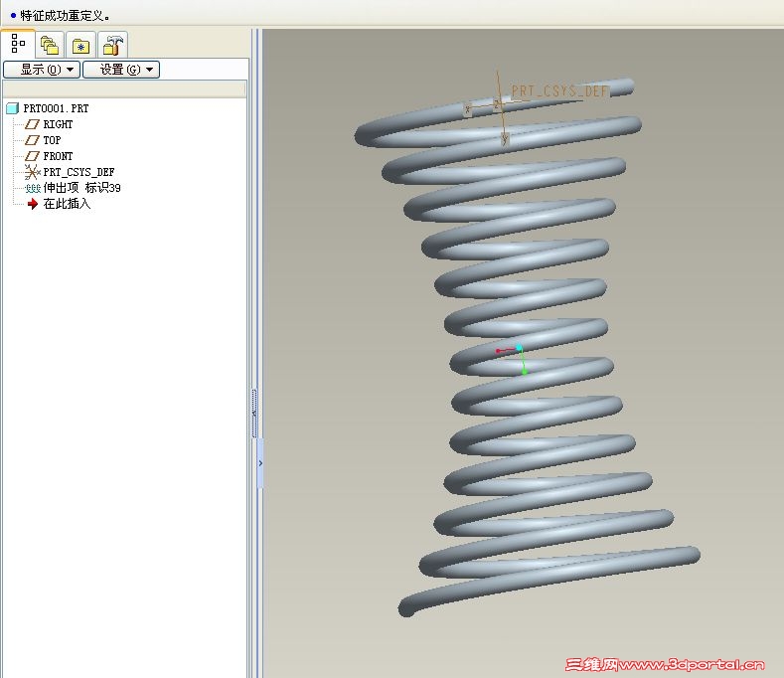784x678 pixels.
Task: Open the Layer Tree tab
Action: point(50,46)
